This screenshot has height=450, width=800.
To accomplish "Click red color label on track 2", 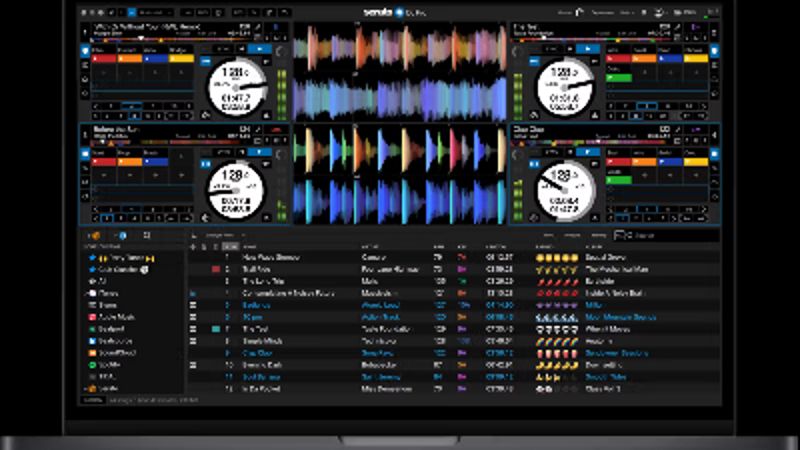I will tap(216, 269).
